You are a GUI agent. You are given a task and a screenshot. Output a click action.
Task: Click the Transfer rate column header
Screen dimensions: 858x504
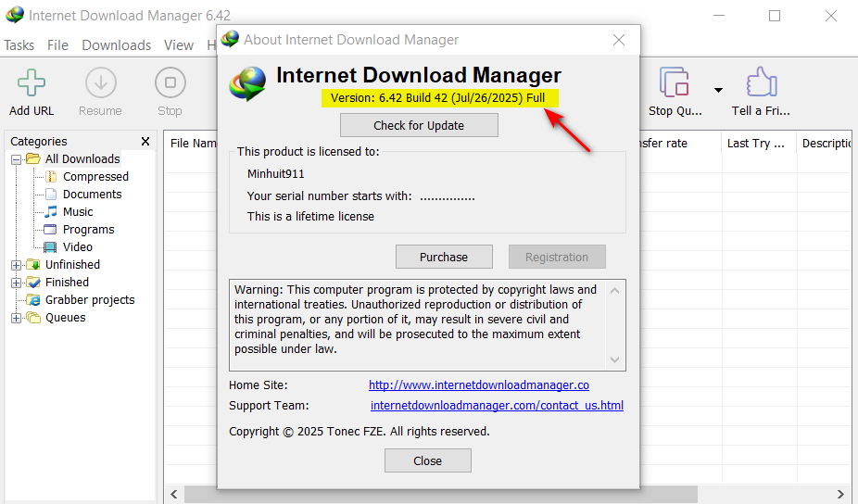[x=663, y=144]
